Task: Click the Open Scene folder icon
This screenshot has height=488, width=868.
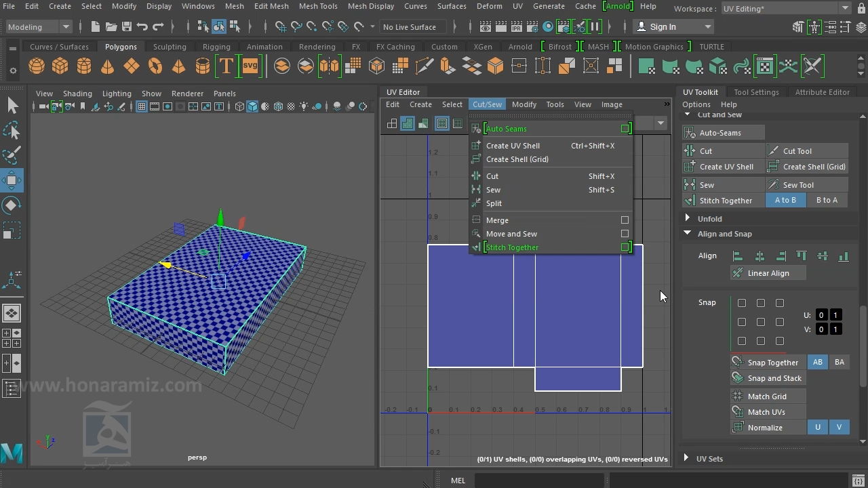Action: tap(111, 27)
